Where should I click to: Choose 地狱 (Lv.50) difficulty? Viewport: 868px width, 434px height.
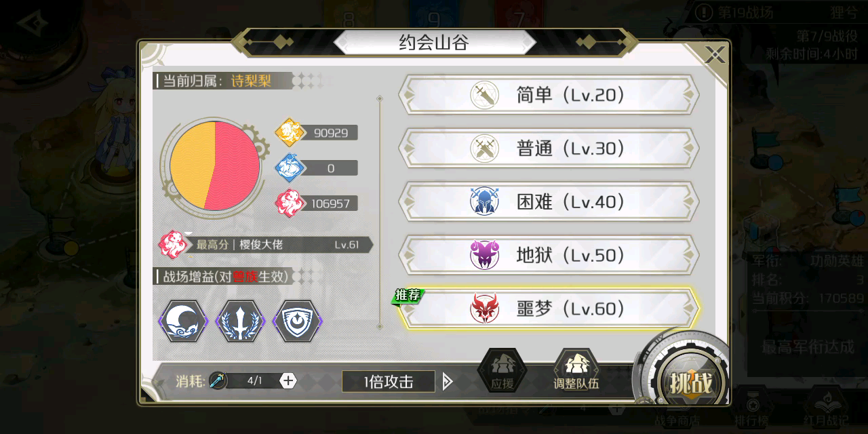click(549, 255)
